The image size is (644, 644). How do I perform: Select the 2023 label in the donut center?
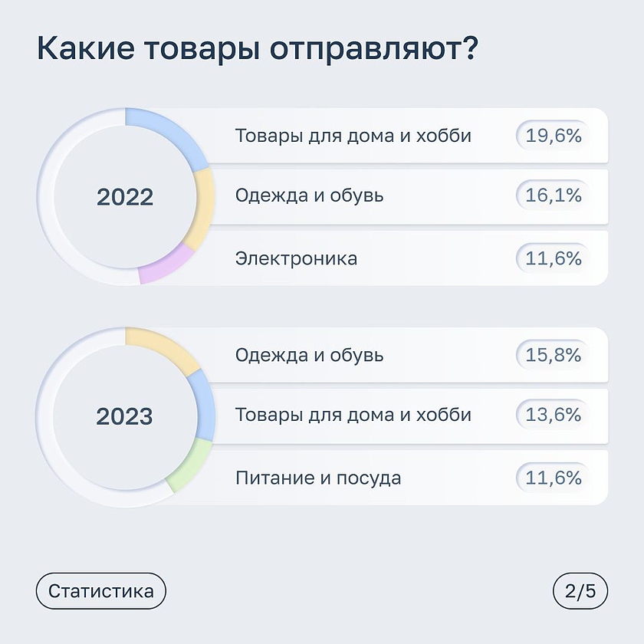125,417
